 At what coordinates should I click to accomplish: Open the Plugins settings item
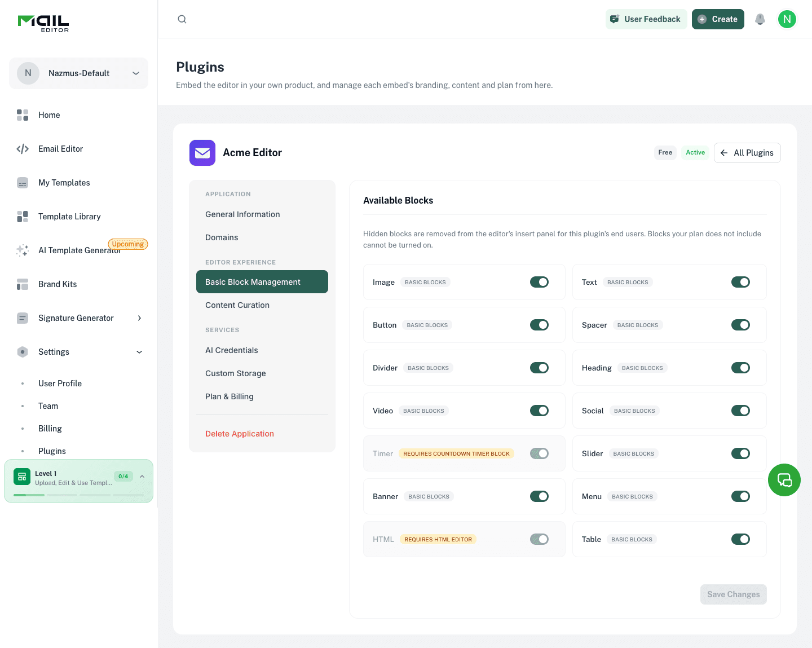coord(52,451)
